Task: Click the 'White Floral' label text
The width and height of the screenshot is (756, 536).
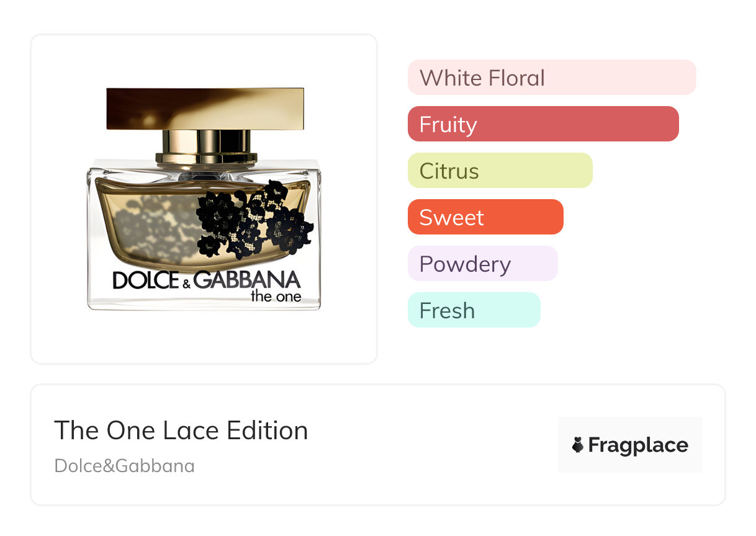Action: click(482, 78)
